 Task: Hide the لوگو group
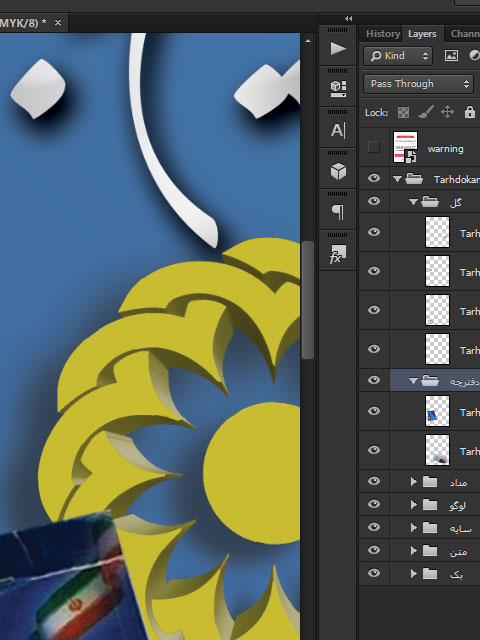click(373, 504)
